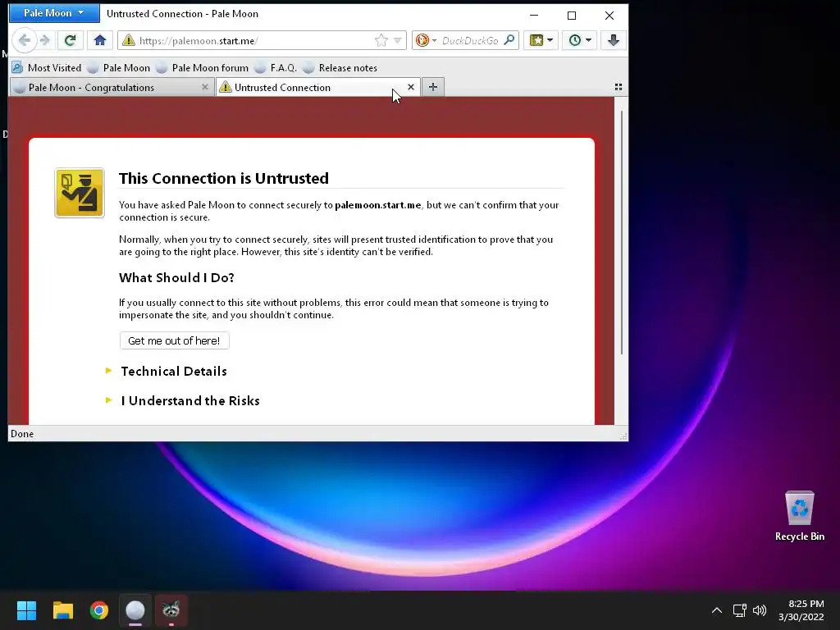
Task: Open the URL history dropdown arrow
Action: tap(398, 41)
